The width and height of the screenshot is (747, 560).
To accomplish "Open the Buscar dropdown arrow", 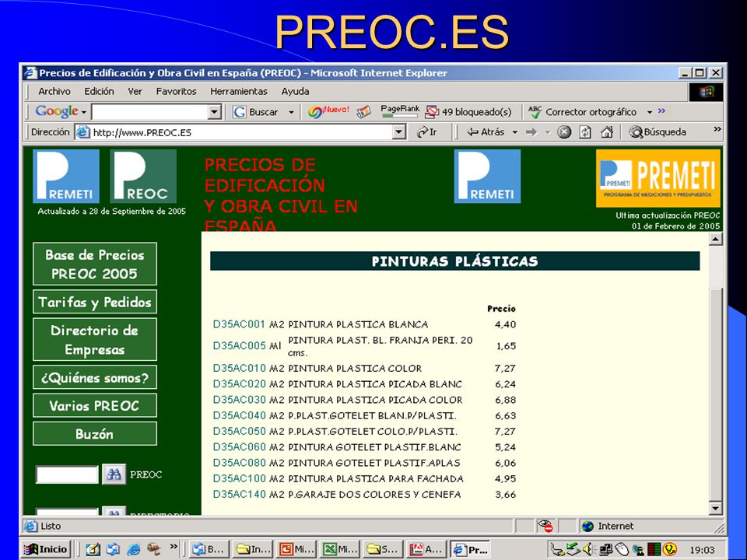I will [291, 112].
